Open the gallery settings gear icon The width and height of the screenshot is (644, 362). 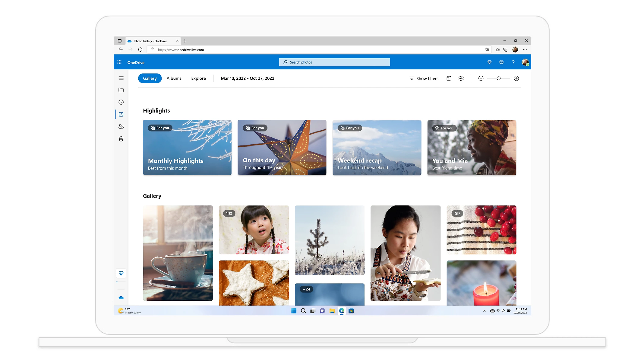pyautogui.click(x=461, y=78)
